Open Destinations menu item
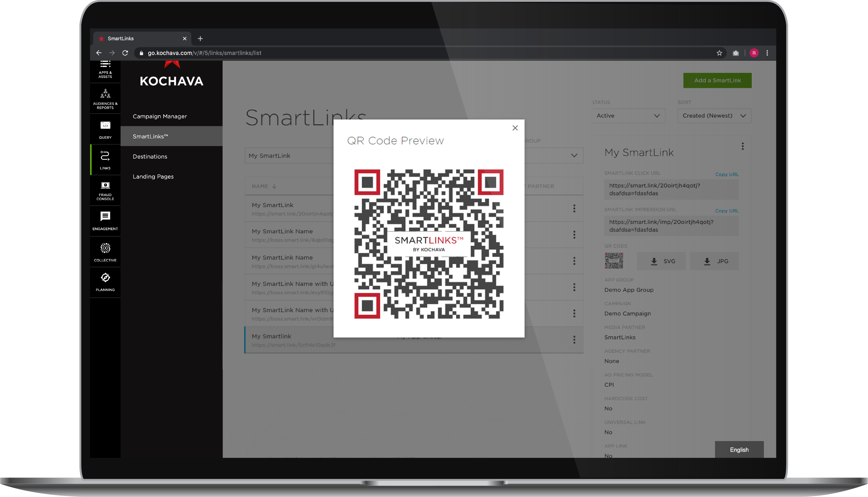The height and width of the screenshot is (497, 868). [x=150, y=156]
